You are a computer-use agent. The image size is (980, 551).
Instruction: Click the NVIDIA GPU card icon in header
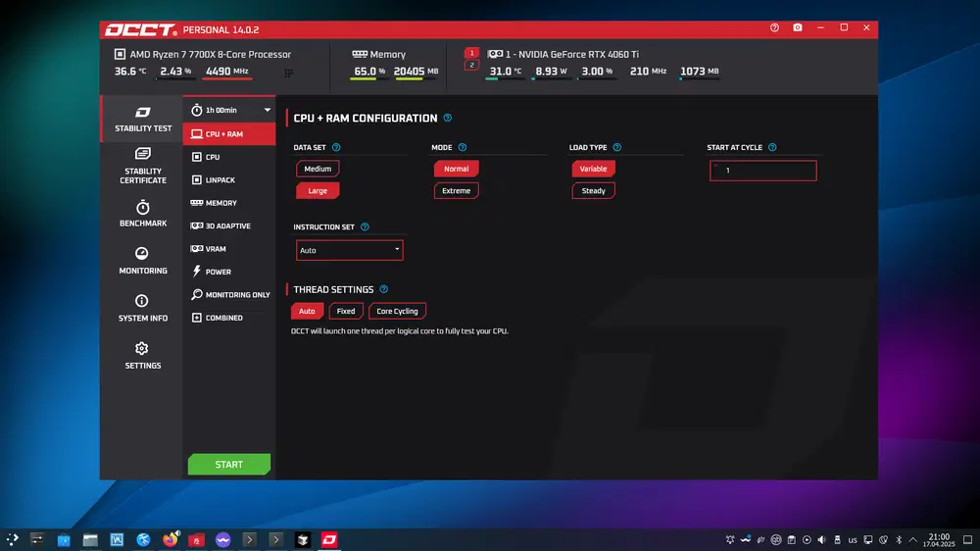(495, 54)
